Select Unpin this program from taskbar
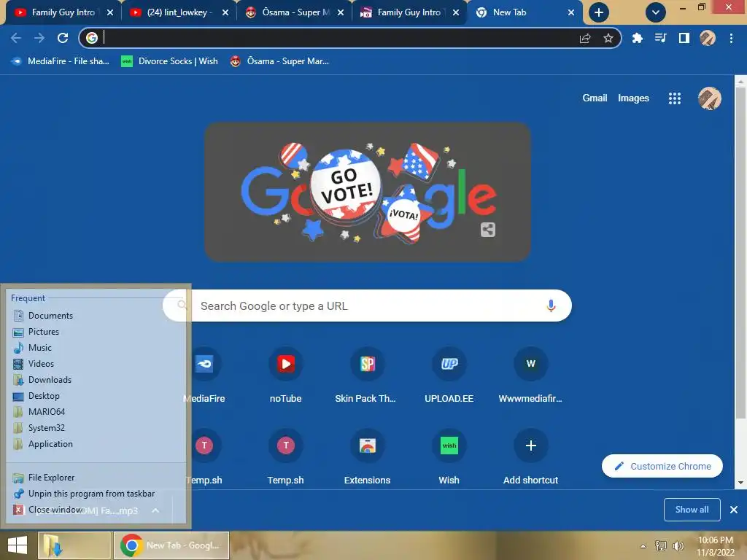The width and height of the screenshot is (747, 560). pyautogui.click(x=96, y=494)
